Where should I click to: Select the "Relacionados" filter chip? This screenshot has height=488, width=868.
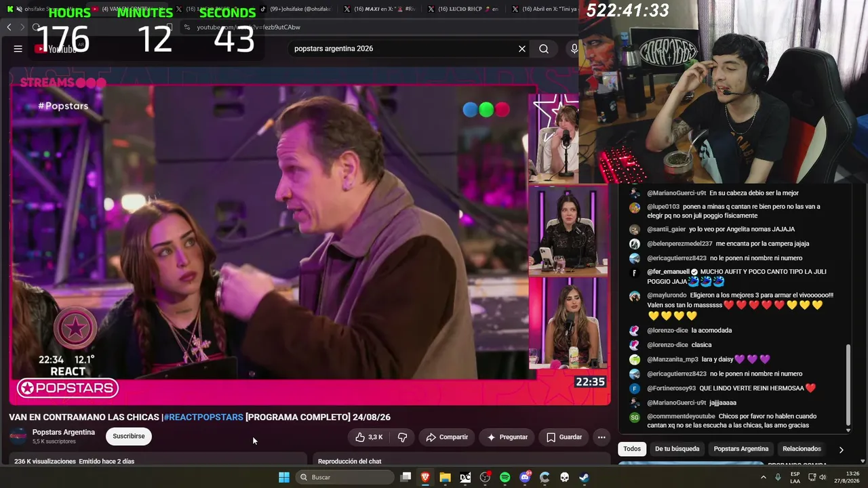click(802, 449)
